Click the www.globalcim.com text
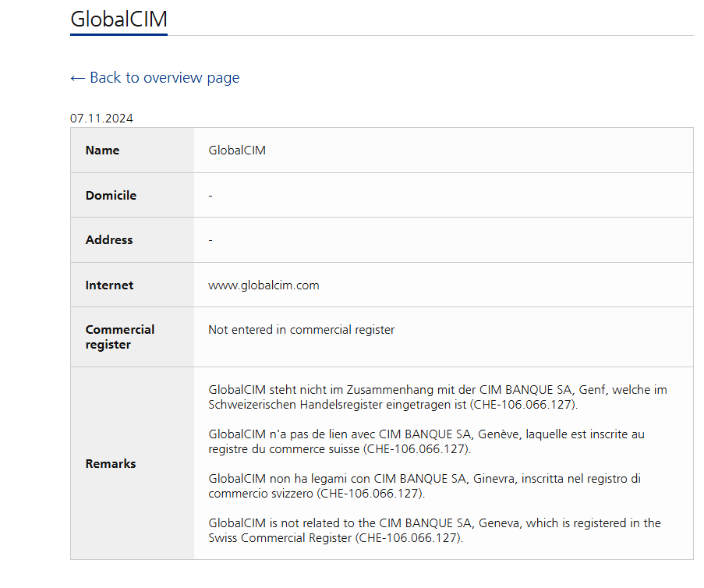 pos(264,285)
